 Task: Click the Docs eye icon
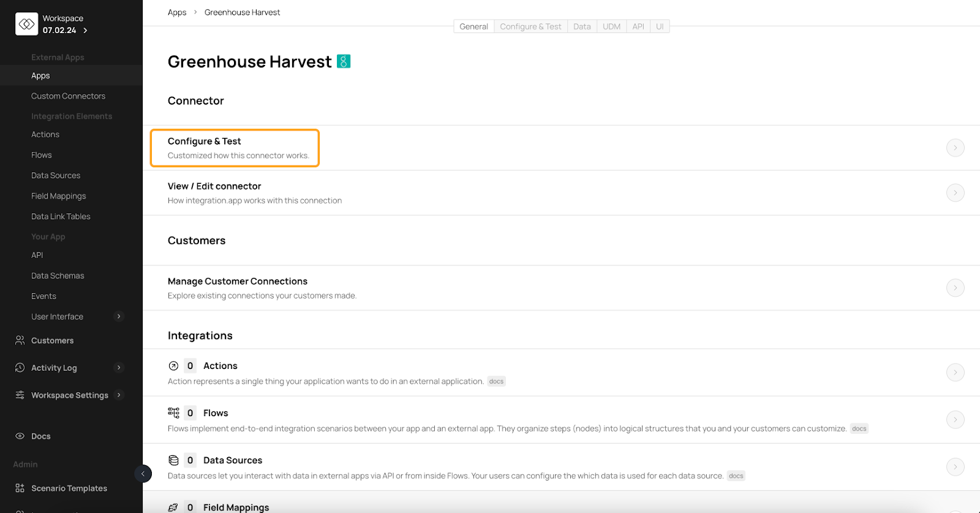click(20, 436)
